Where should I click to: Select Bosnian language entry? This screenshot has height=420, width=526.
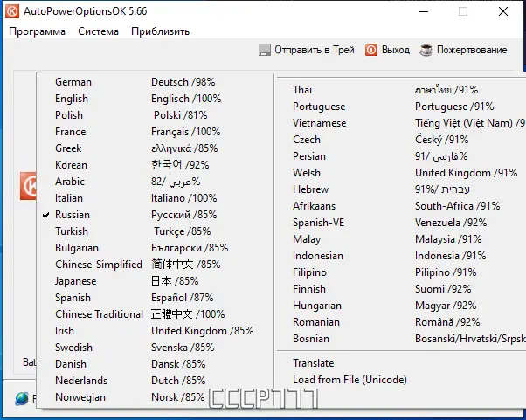click(x=401, y=339)
